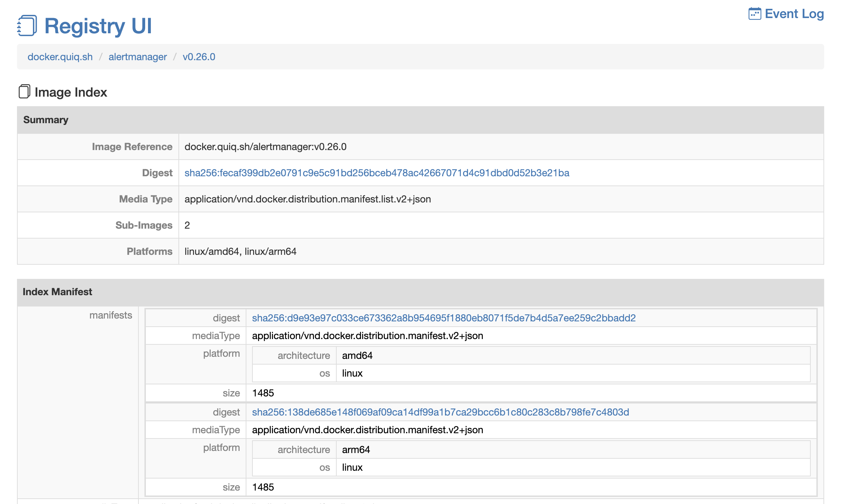
Task: Click the manifest.list.v2+json media type value
Action: pos(308,199)
